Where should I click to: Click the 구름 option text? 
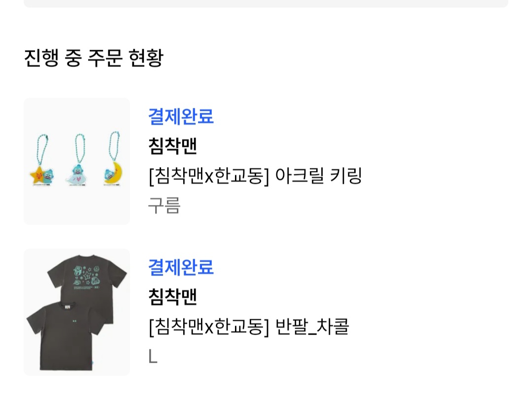164,205
